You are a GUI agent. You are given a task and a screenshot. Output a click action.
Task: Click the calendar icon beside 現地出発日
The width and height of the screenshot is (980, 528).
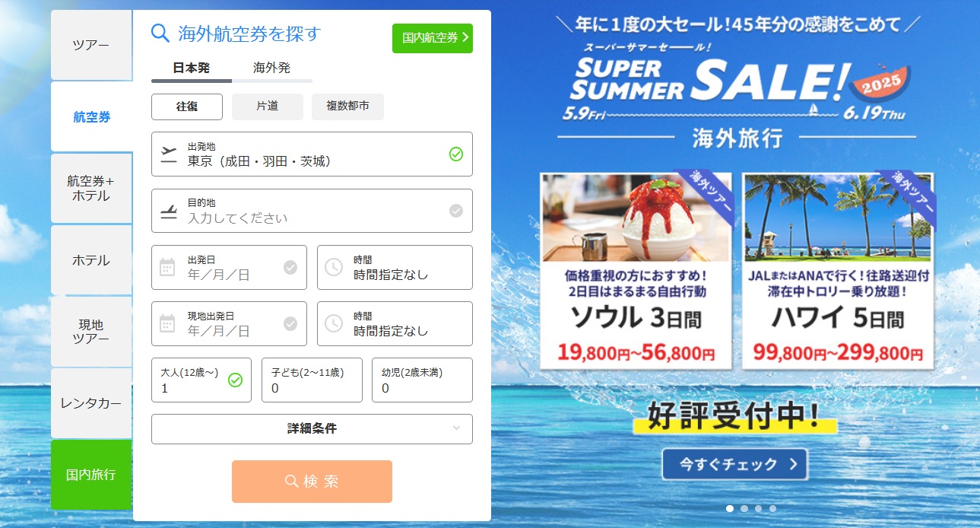[167, 323]
